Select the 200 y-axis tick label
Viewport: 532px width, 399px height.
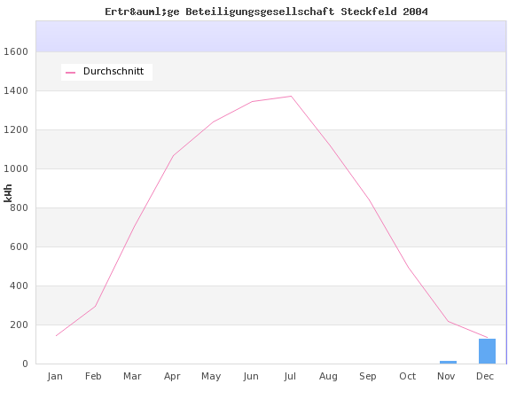20,325
